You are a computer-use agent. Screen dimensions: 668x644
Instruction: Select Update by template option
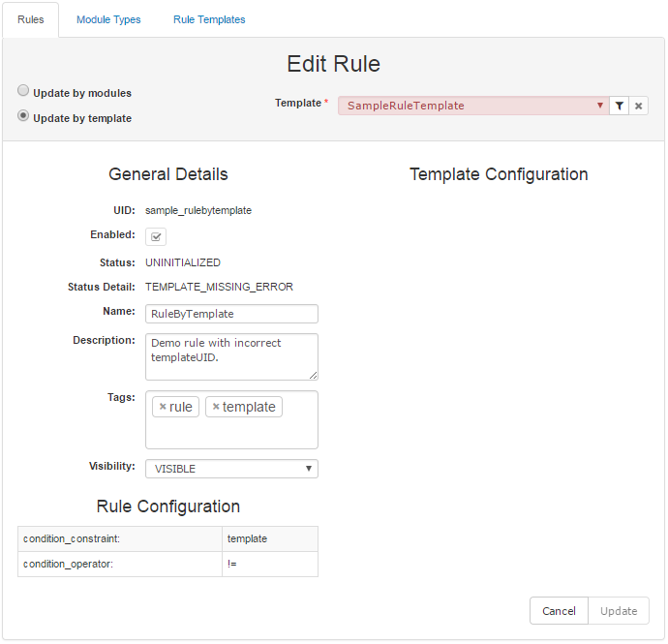pyautogui.click(x=23, y=116)
